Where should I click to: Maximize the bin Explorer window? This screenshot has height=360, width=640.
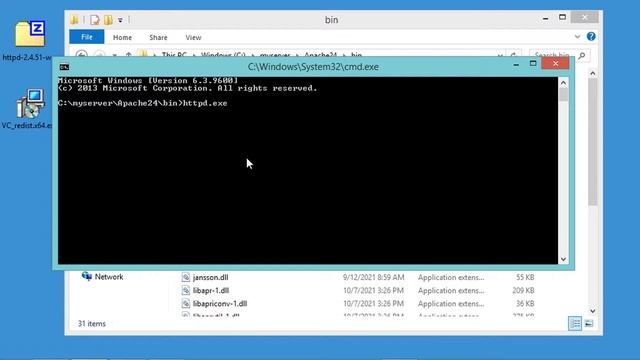562,17
